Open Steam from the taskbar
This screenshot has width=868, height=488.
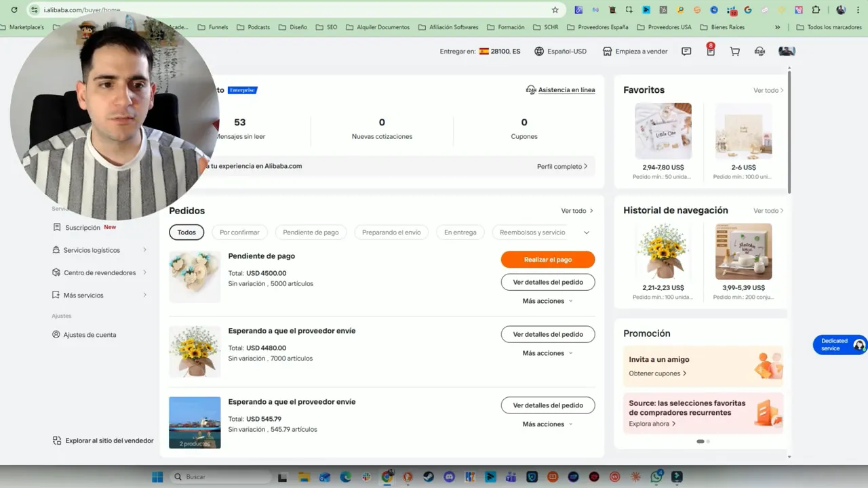click(428, 477)
